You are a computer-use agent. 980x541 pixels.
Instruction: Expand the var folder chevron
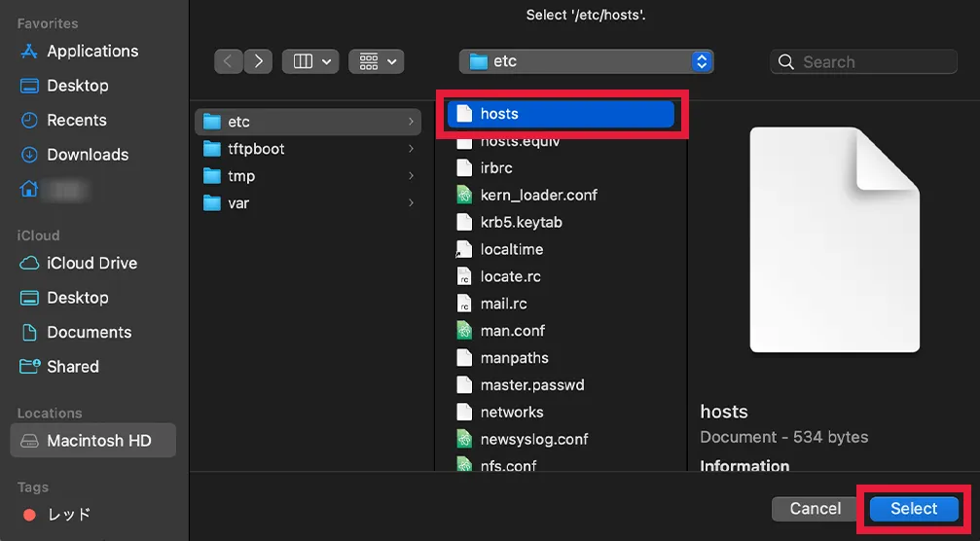[x=411, y=202]
